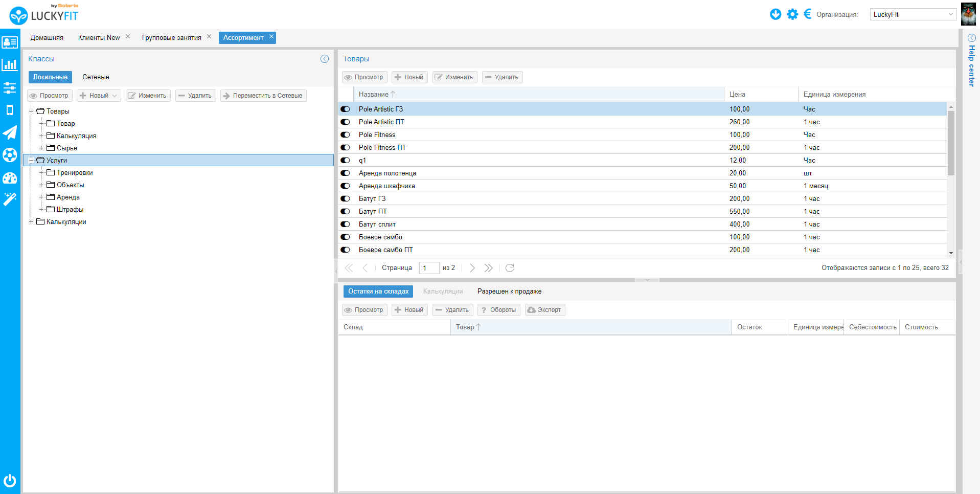Open the magic wand sidebar icon
The width and height of the screenshot is (980, 494).
click(x=10, y=199)
